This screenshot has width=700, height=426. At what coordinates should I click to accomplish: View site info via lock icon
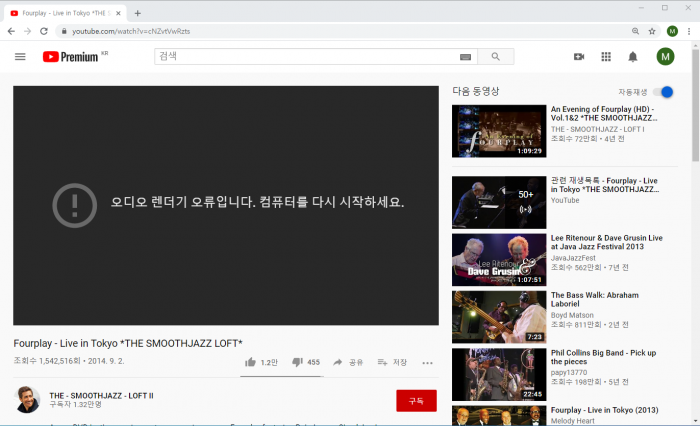click(x=64, y=31)
